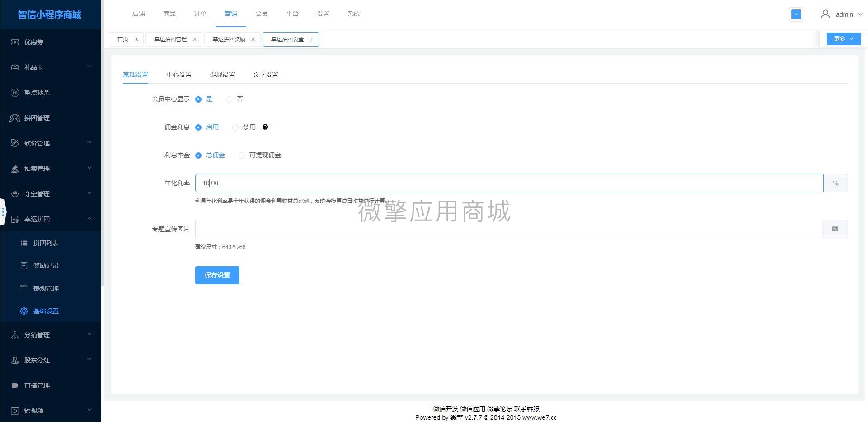Expand the 短视频 menu chevron
Screen dimensions: 868x422
tap(89, 410)
